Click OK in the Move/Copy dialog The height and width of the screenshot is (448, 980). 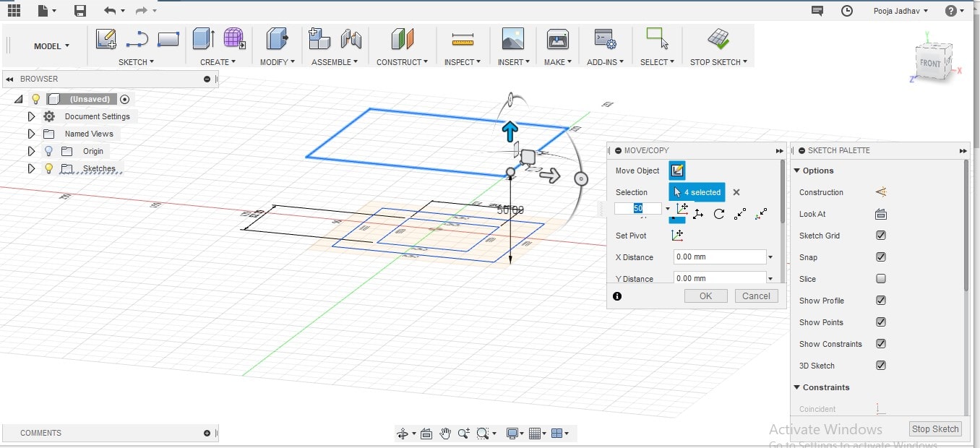coord(705,296)
